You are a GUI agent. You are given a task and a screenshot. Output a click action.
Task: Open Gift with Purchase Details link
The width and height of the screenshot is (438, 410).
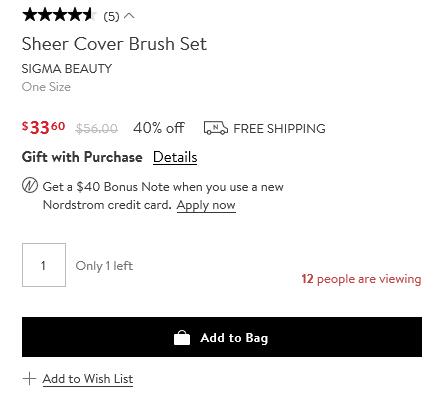175,157
